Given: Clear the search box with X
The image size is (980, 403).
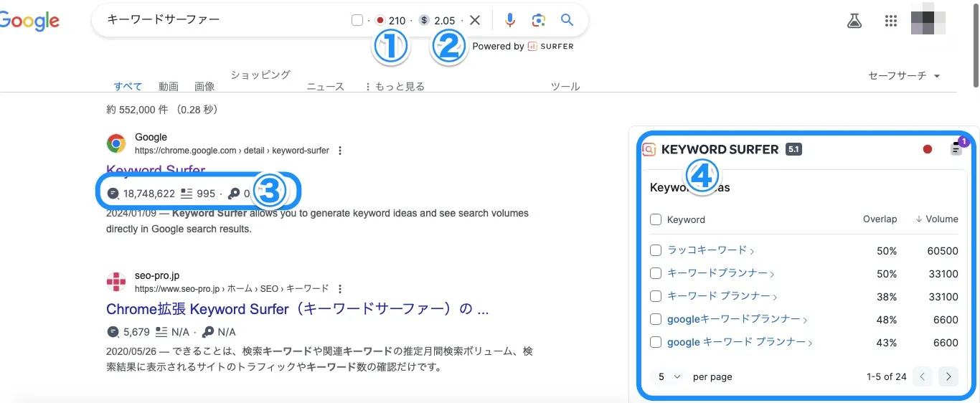Looking at the screenshot, I should coord(475,20).
